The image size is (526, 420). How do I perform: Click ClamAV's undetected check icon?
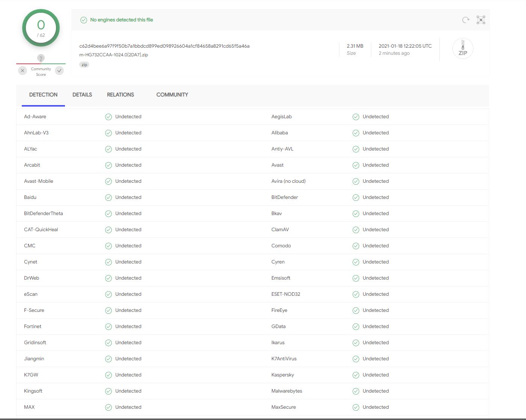[356, 230]
